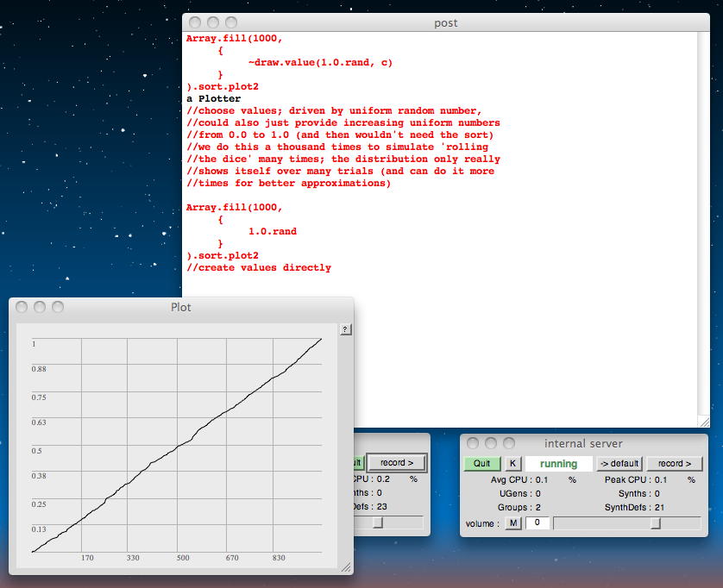Close the internal server window
Screen dimensions: 723x588
click(473, 443)
